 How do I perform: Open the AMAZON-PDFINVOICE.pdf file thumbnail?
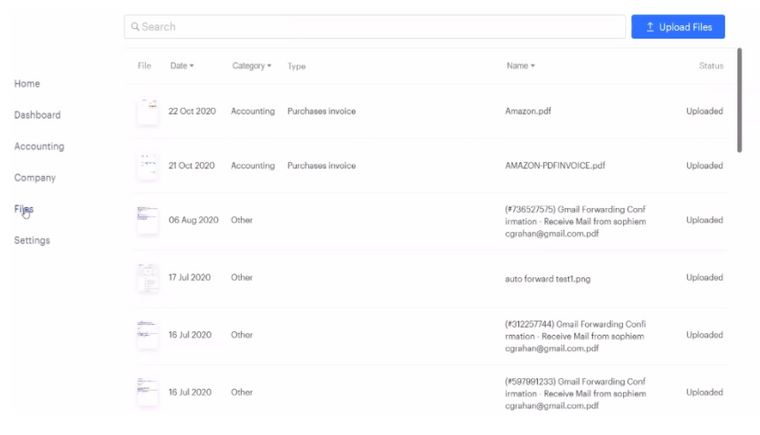tap(148, 166)
